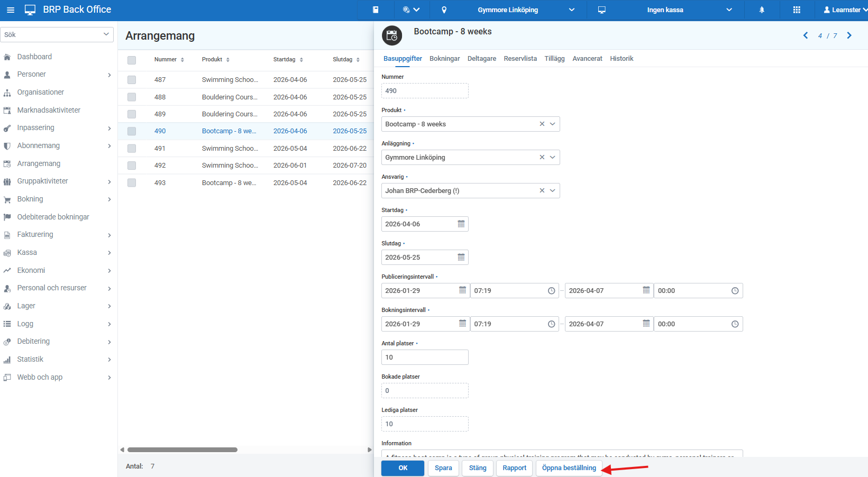Go to next arrangement arrow
This screenshot has height=477, width=868.
click(x=849, y=35)
